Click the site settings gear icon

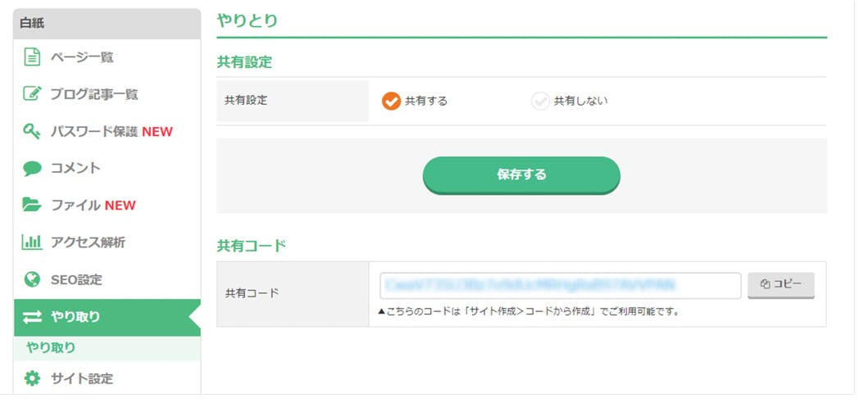(x=32, y=378)
